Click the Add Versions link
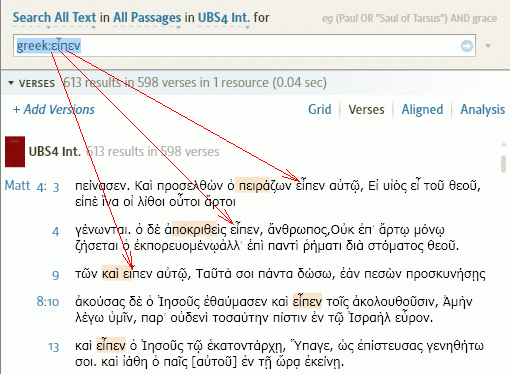 coord(54,109)
